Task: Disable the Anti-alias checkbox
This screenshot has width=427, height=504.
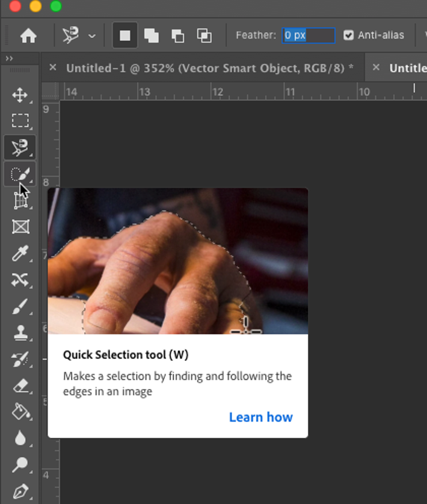Action: [348, 35]
